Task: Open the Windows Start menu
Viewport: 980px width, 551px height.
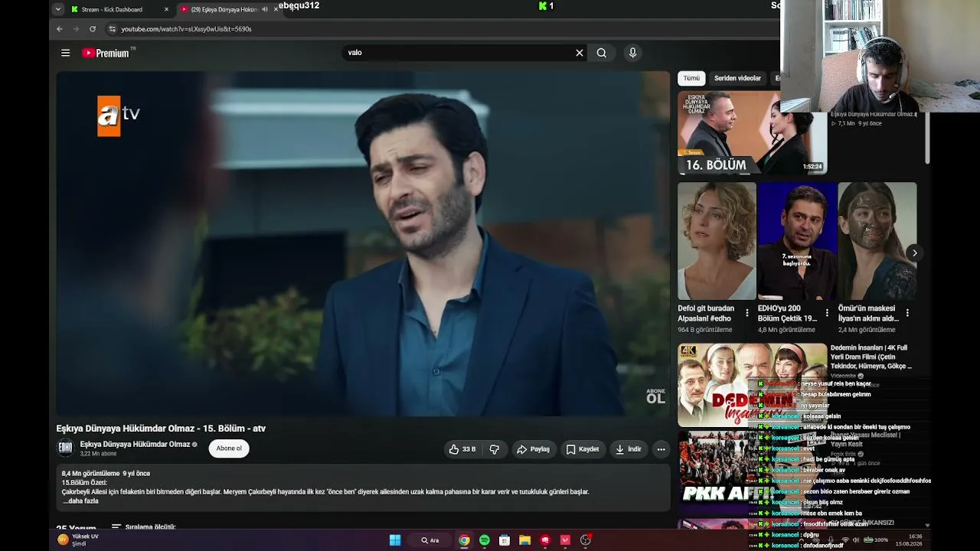Action: click(395, 540)
